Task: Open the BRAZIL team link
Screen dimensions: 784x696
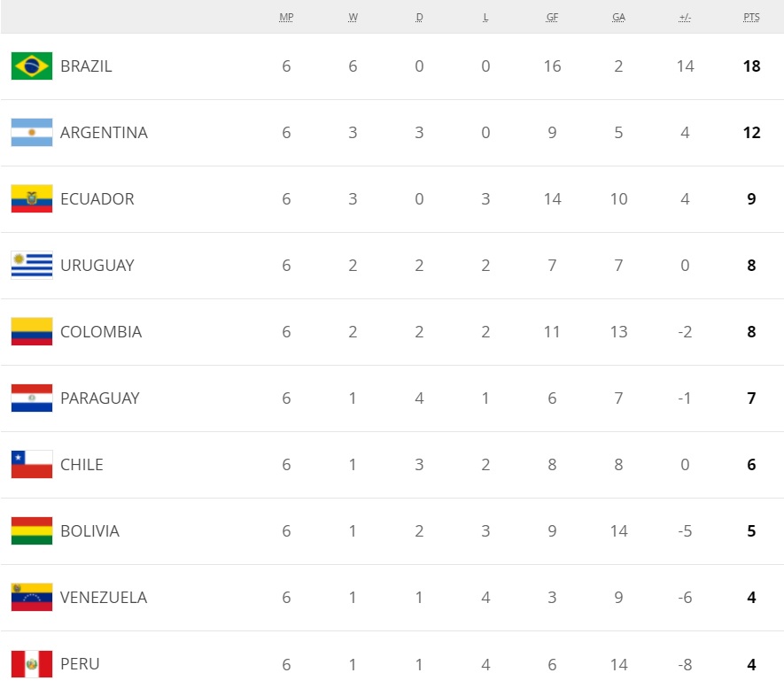Action: point(86,66)
